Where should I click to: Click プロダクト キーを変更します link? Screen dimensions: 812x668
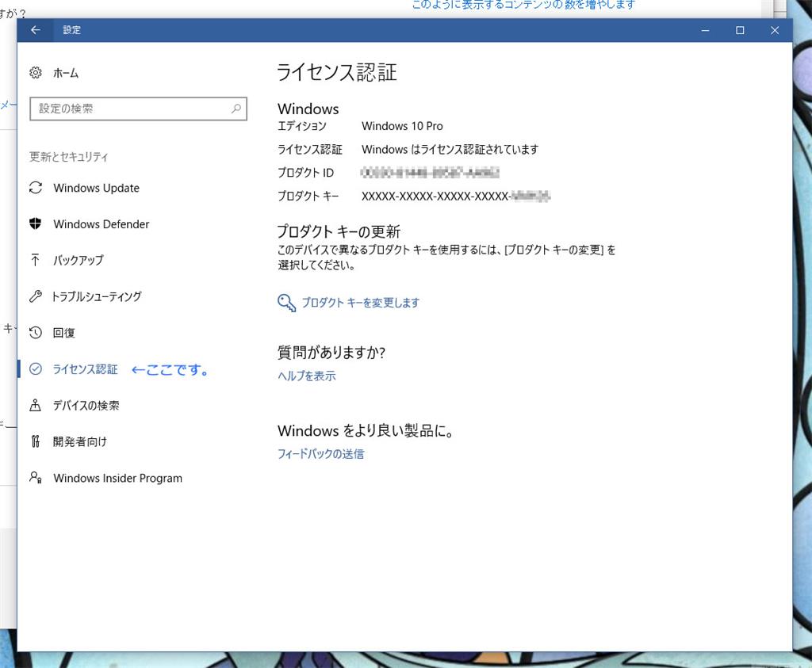point(361,303)
